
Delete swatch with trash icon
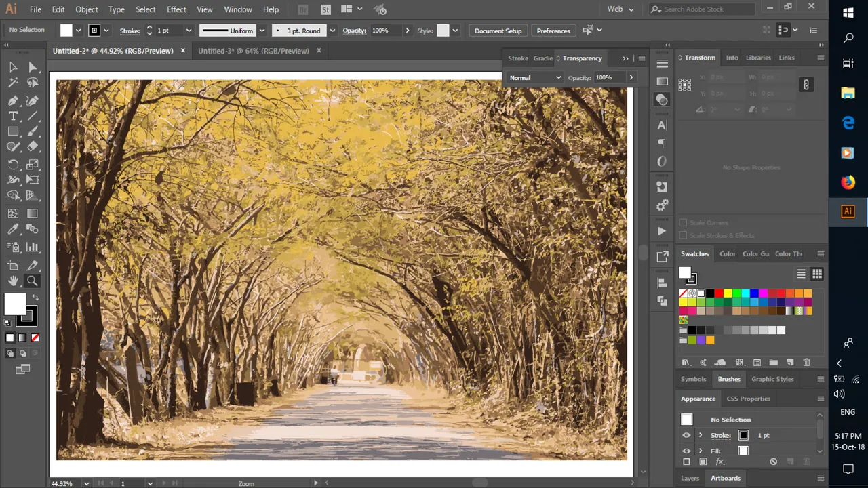pyautogui.click(x=806, y=363)
